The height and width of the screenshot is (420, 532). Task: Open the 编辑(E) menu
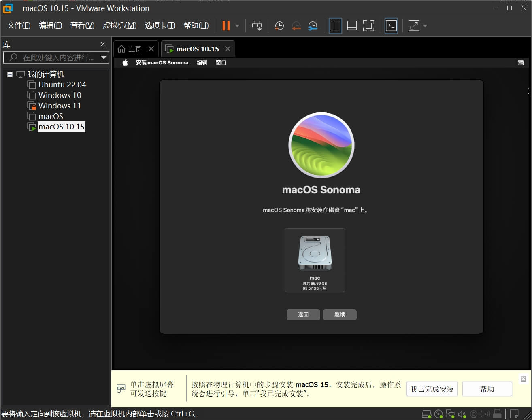50,25
